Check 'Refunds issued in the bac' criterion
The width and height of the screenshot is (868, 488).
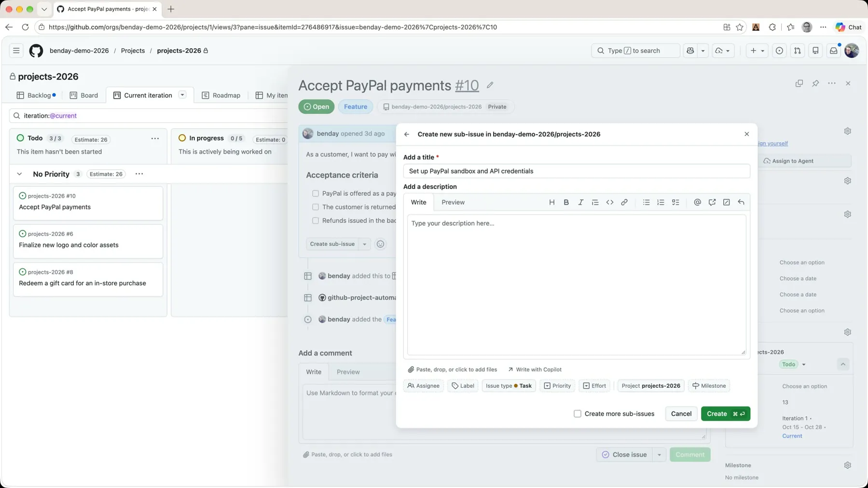(316, 220)
